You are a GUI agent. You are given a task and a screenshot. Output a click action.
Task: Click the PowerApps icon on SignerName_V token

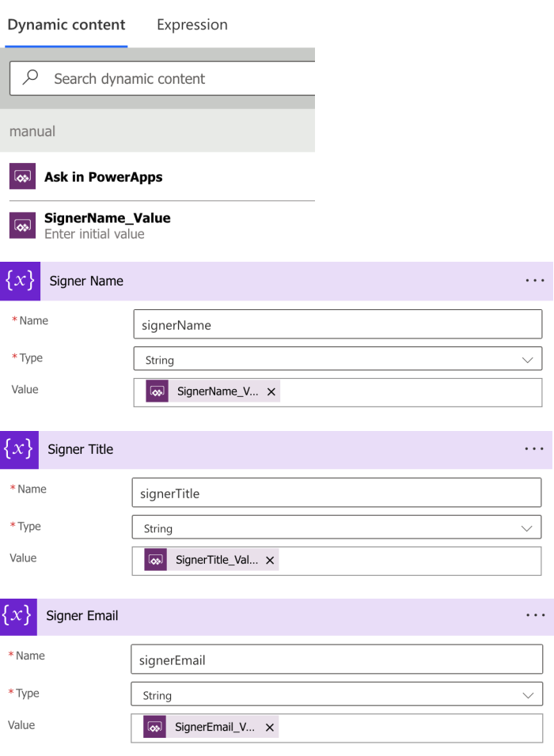pos(155,391)
